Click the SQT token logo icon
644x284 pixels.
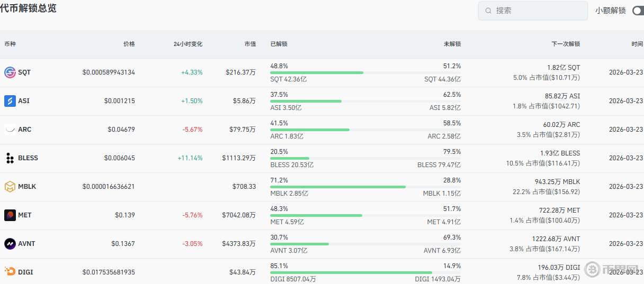[10, 72]
